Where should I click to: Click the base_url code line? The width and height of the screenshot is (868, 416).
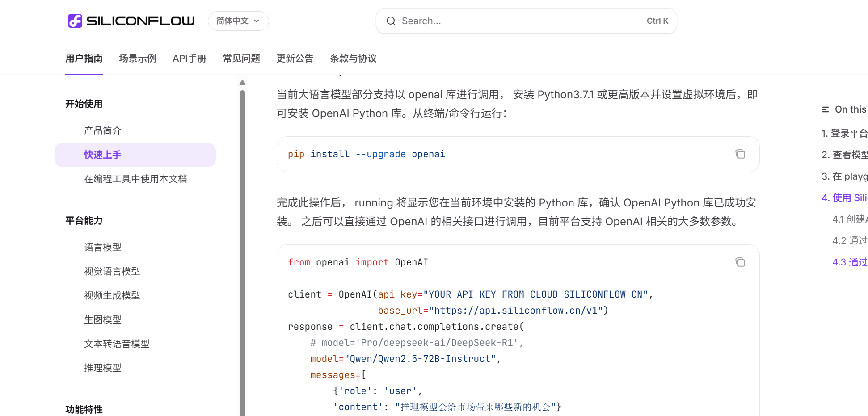click(x=493, y=311)
